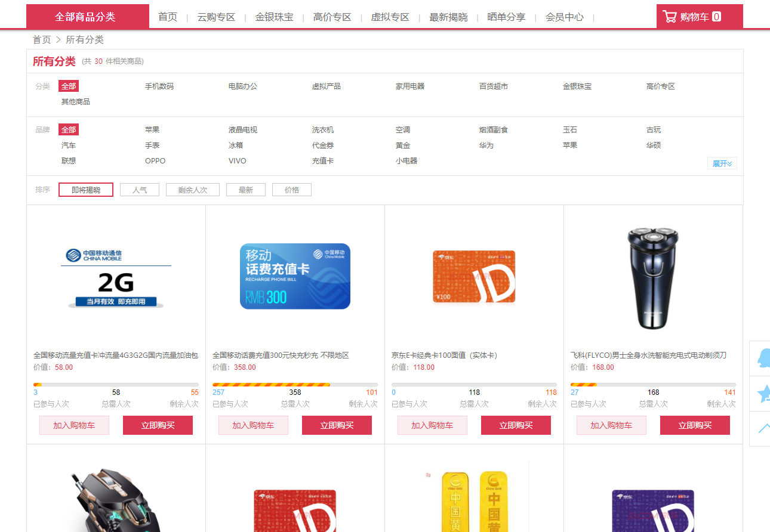Image resolution: width=770 pixels, height=532 pixels.
Task: Open 移动话费充值卡 RMB 300 image
Action: (x=295, y=276)
